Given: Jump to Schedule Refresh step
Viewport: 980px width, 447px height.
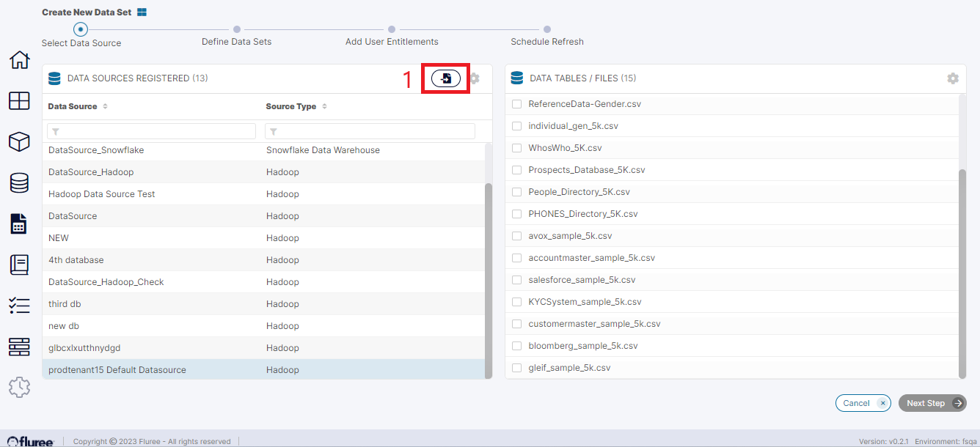Looking at the screenshot, I should [x=546, y=30].
